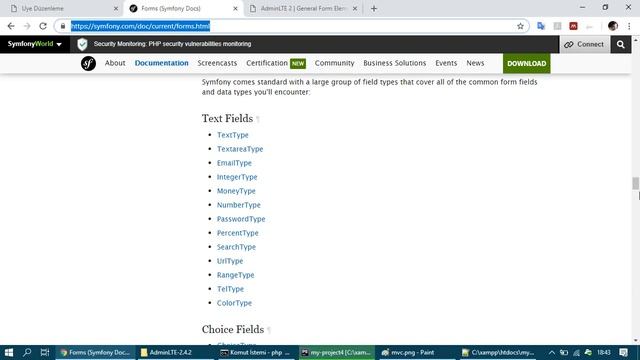Open the News menu item
The height and width of the screenshot is (360, 640).
tap(475, 63)
